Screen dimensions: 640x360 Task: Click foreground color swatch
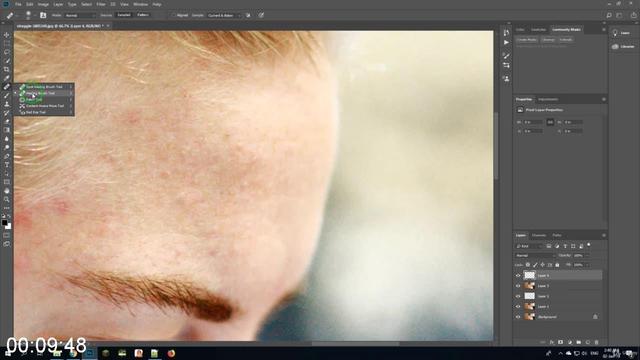(4, 223)
